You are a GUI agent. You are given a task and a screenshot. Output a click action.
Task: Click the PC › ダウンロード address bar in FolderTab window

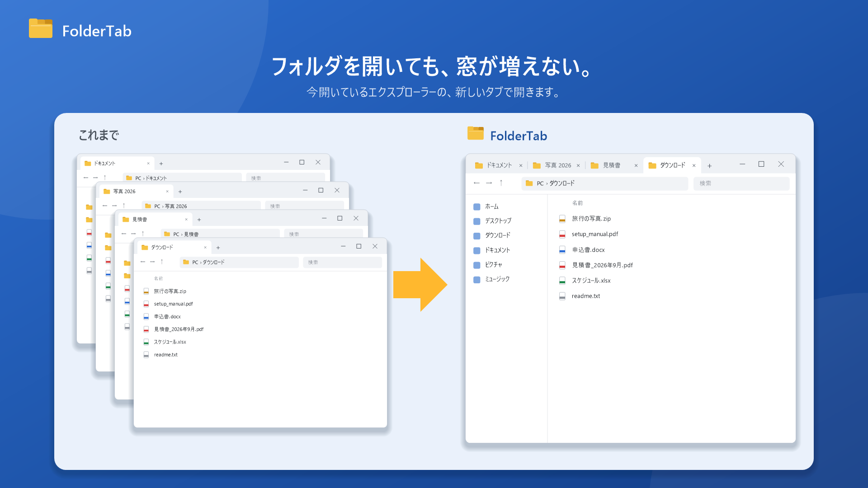click(x=604, y=183)
